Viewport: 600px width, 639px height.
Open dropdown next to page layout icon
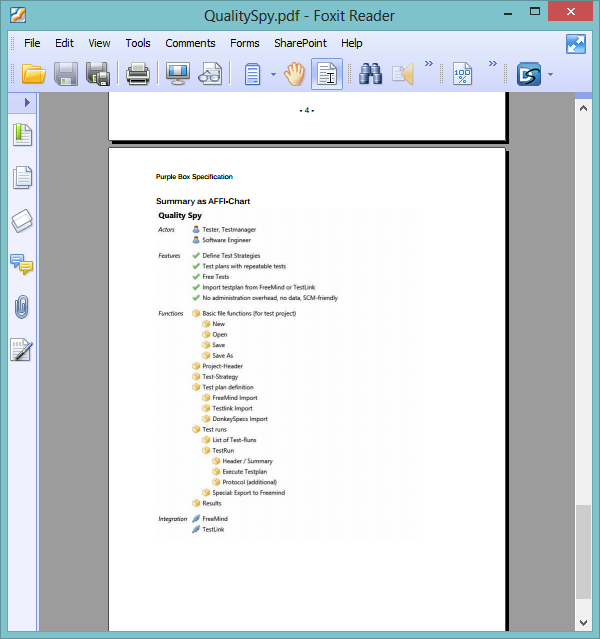[273, 74]
